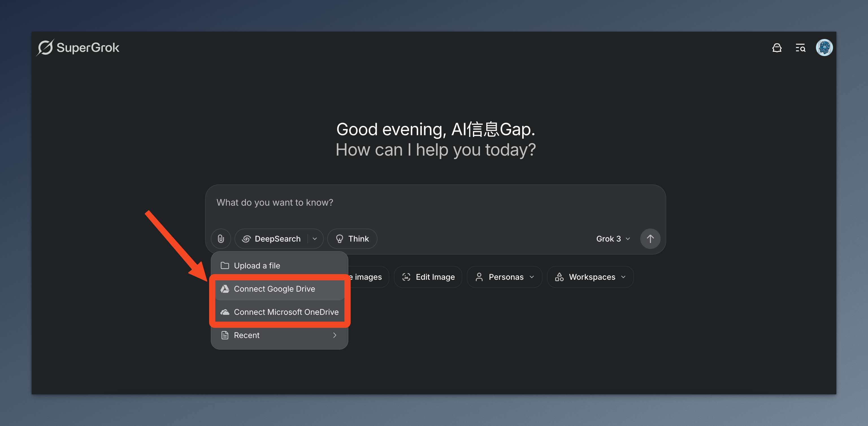
Task: Click the Edit Image button
Action: point(428,277)
